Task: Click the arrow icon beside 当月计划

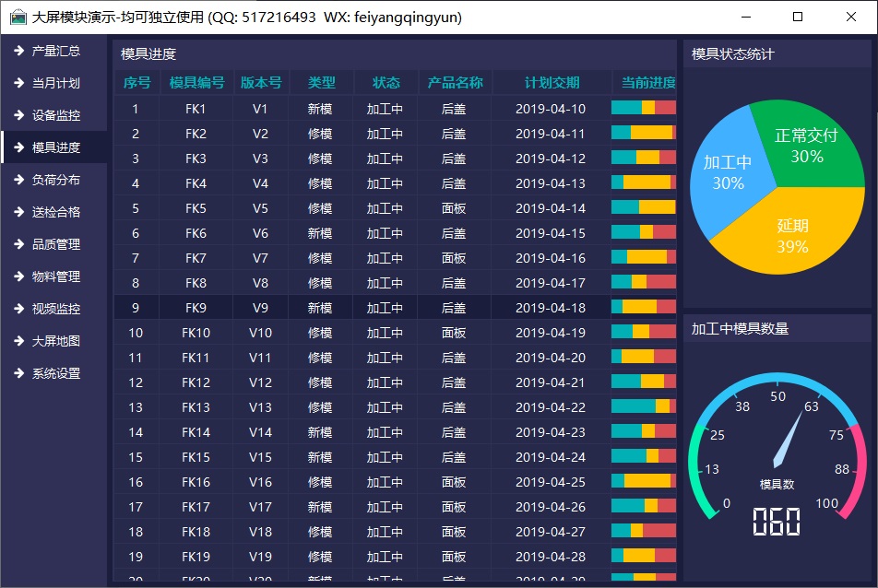Action: [18, 83]
